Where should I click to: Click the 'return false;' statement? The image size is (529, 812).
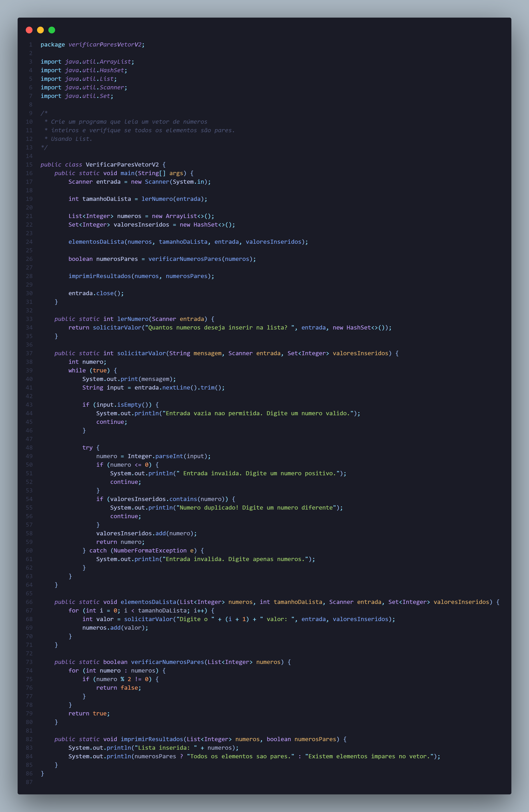pyautogui.click(x=119, y=687)
